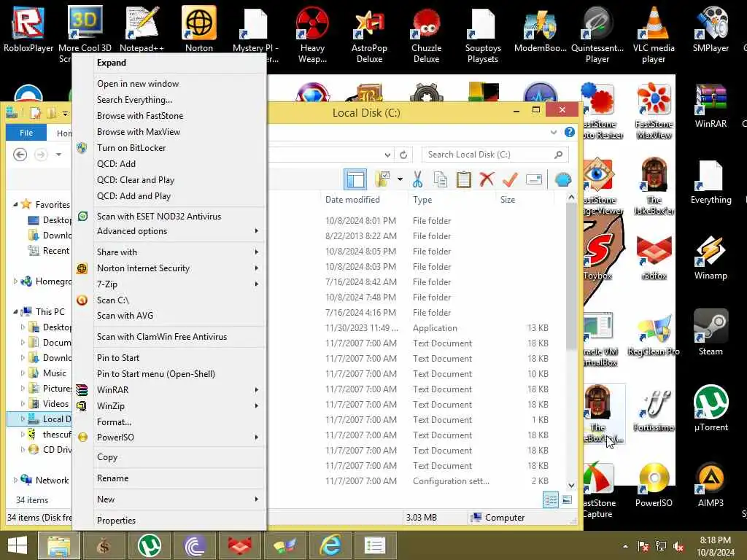This screenshot has height=560, width=747.
Task: Launch VLC media player shortcut
Action: point(654,34)
